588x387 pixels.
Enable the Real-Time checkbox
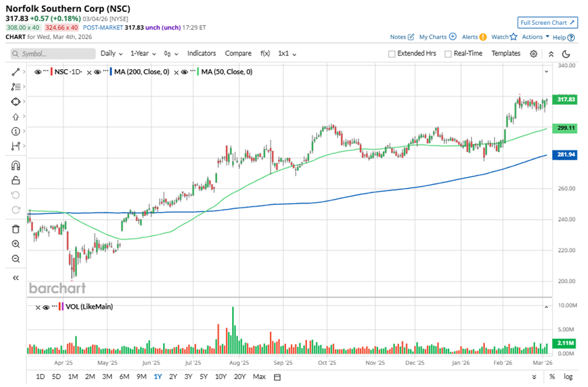click(448, 54)
